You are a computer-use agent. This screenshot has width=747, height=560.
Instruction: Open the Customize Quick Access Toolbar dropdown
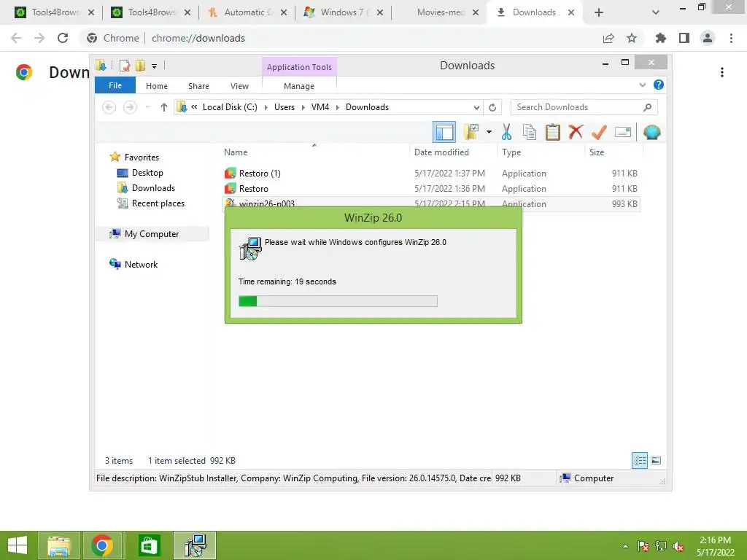pyautogui.click(x=155, y=66)
